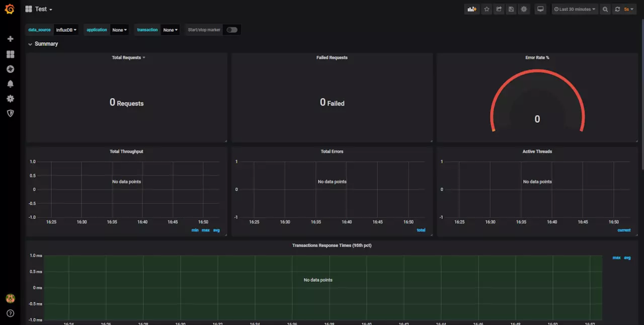Click No data points in Total Errors
The width and height of the screenshot is (644, 325).
(332, 182)
